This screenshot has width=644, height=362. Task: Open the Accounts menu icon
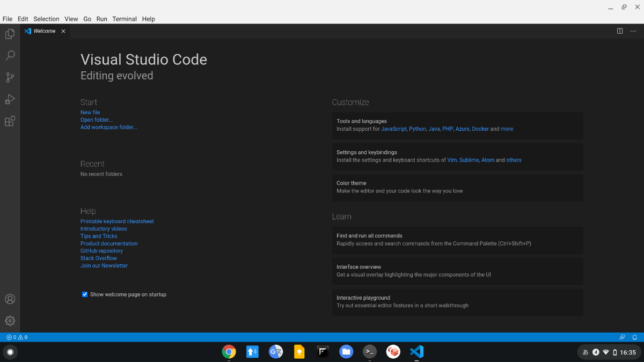tap(10, 299)
